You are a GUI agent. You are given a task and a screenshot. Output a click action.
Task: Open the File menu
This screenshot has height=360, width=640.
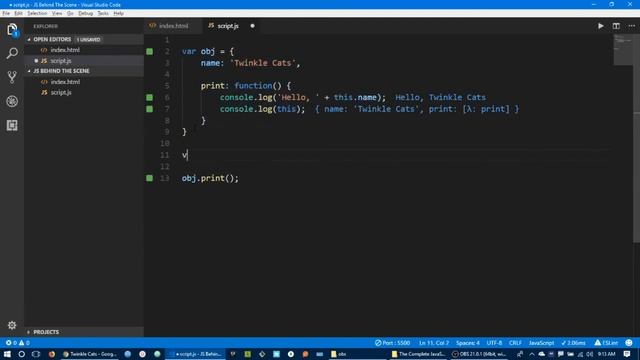click(x=6, y=13)
